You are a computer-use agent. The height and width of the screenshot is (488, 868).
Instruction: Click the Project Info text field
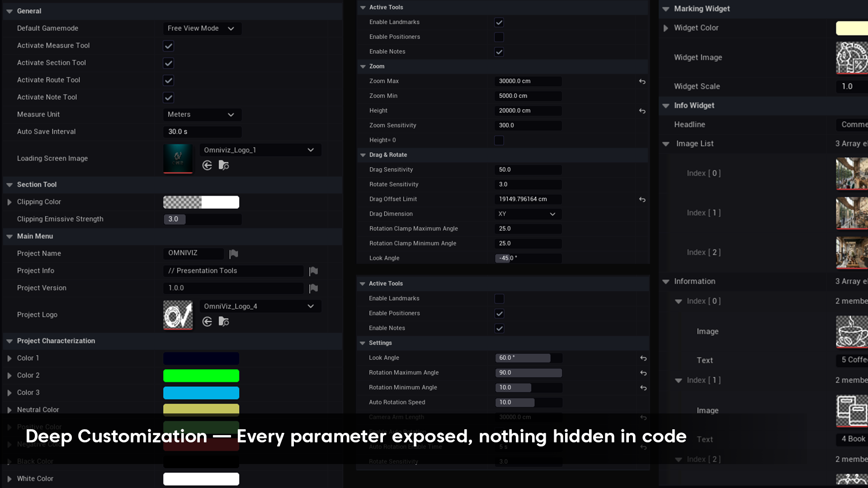pyautogui.click(x=233, y=271)
